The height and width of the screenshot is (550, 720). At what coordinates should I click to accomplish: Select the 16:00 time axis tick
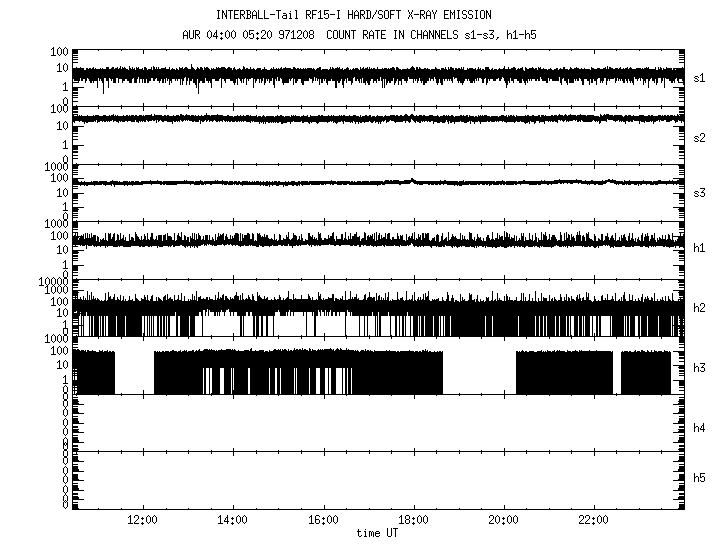click(323, 521)
